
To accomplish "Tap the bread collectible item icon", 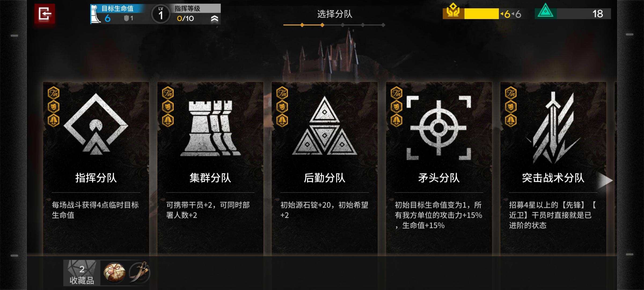I will tap(115, 273).
